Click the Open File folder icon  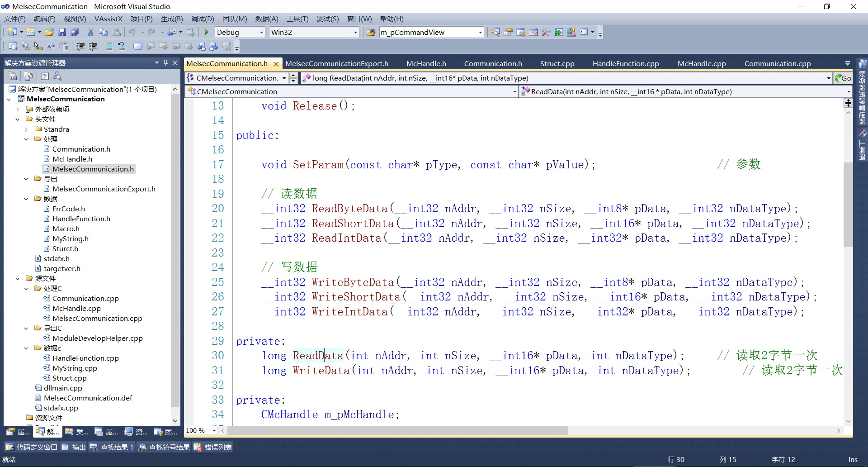pyautogui.click(x=49, y=32)
